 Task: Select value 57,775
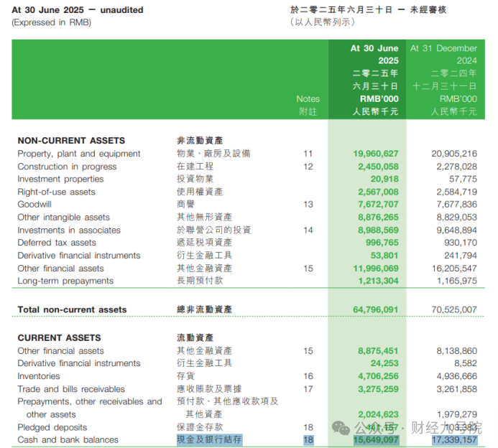point(463,179)
